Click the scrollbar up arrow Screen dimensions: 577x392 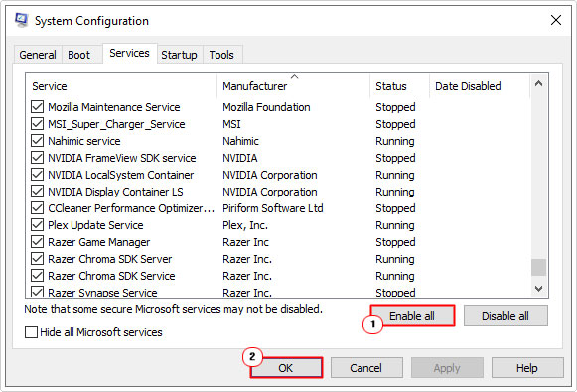pos(538,83)
